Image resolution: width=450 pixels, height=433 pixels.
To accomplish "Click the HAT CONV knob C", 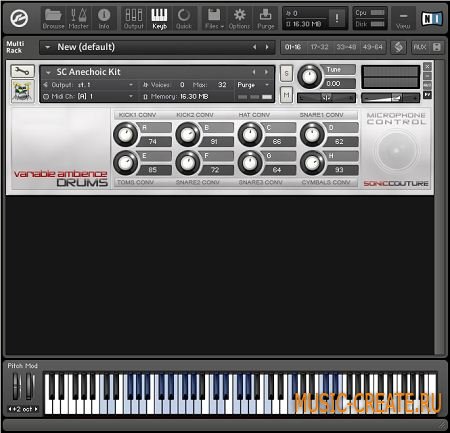I will click(x=250, y=134).
